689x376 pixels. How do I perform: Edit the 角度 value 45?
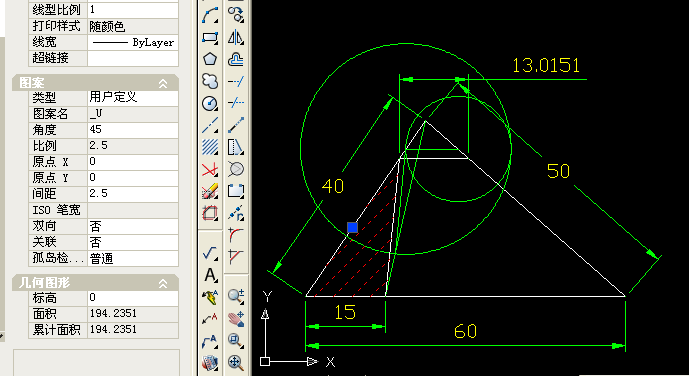click(x=133, y=130)
